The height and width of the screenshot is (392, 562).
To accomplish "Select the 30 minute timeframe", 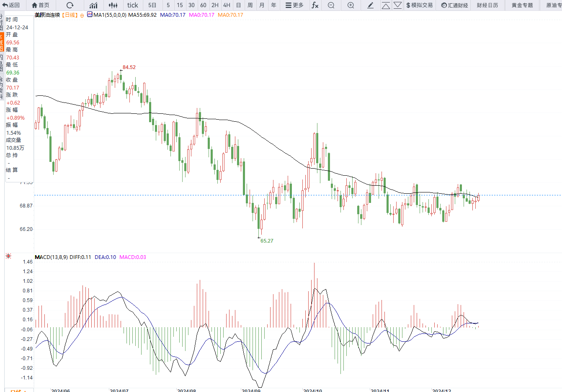I will [191, 5].
